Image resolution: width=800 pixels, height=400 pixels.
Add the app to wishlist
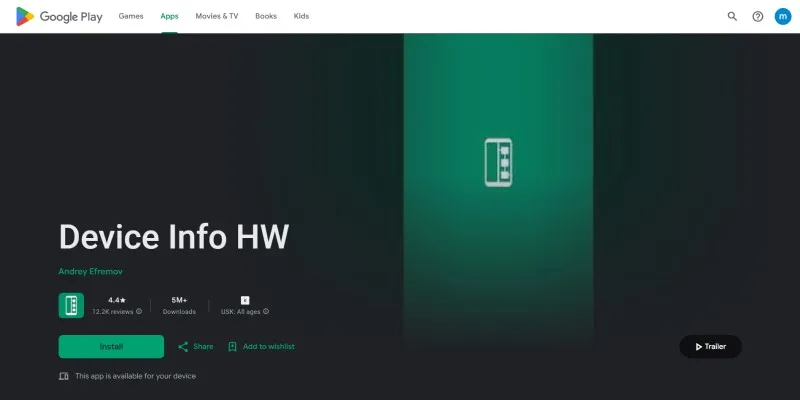point(261,346)
